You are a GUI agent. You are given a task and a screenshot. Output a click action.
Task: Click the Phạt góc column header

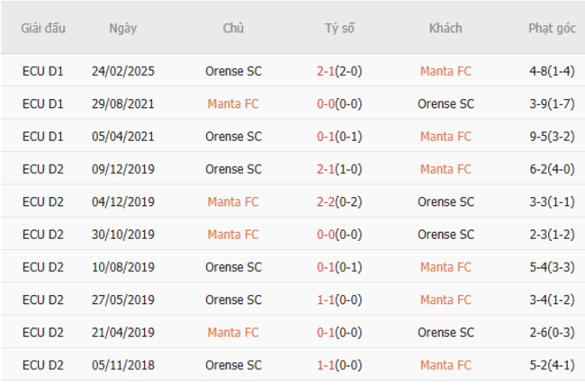[x=552, y=28]
